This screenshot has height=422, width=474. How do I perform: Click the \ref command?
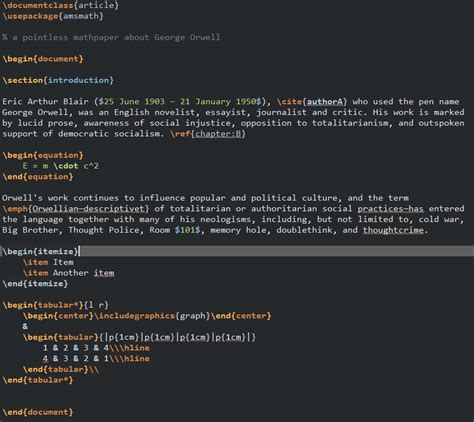click(180, 134)
